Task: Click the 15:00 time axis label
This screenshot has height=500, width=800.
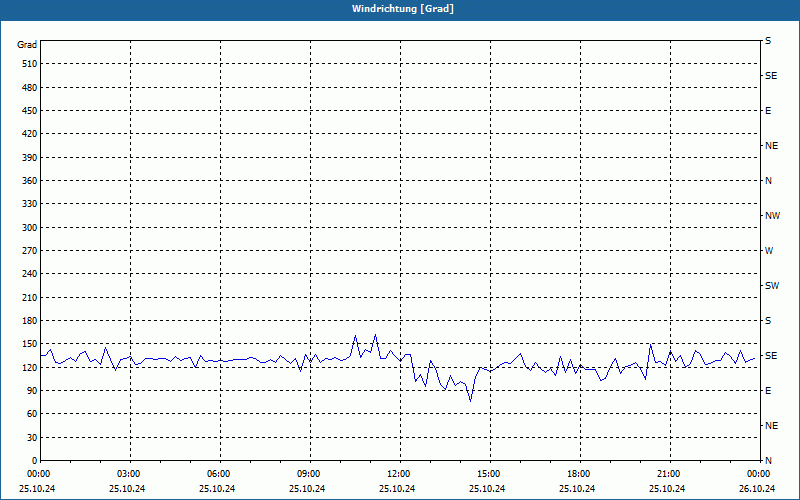Action: point(488,474)
